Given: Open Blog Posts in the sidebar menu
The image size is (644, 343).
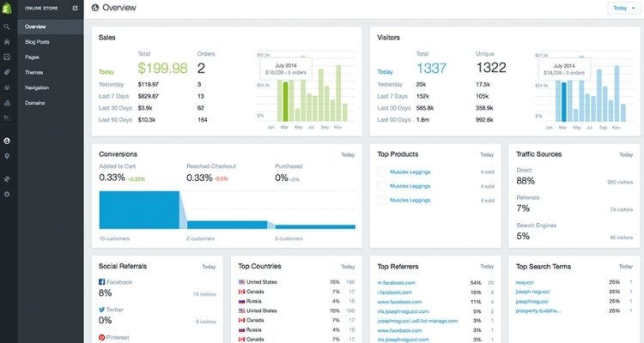Looking at the screenshot, I should tap(38, 41).
